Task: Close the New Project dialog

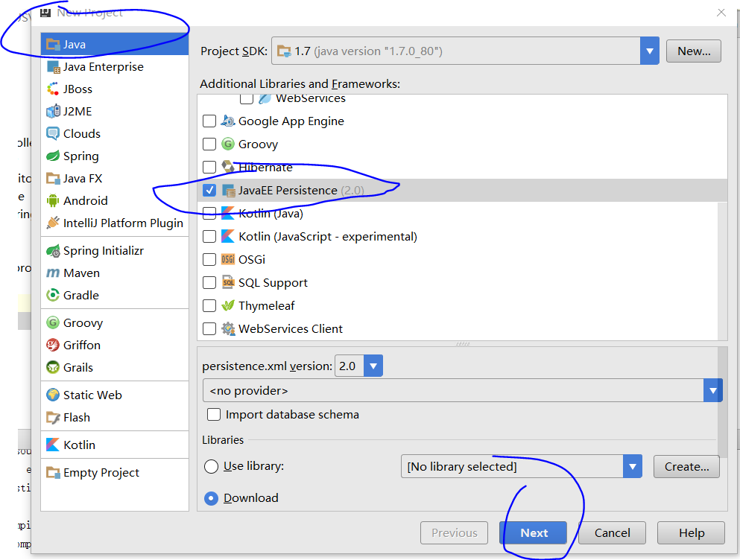Action: (x=721, y=12)
